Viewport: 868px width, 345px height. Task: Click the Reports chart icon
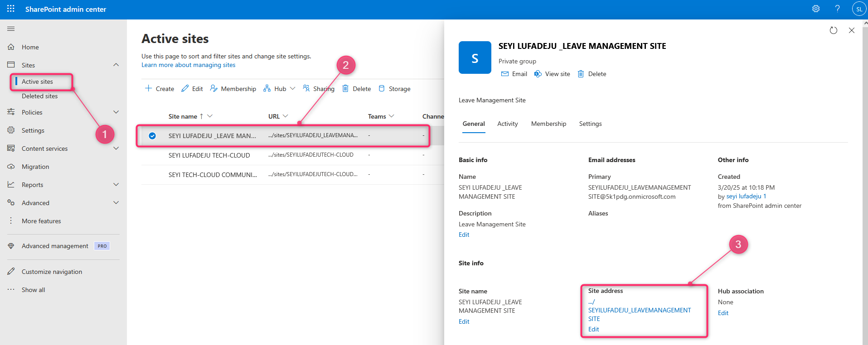(x=11, y=184)
